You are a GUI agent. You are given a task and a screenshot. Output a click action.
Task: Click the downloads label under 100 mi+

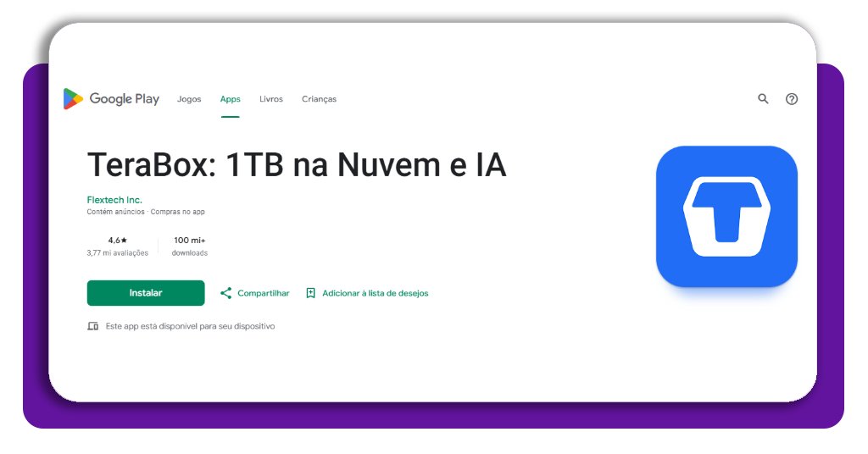(189, 252)
